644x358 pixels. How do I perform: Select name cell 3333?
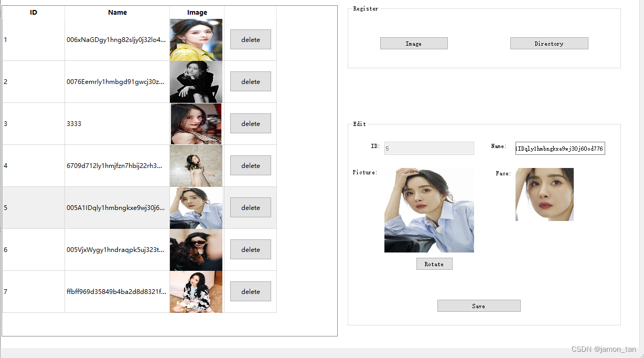point(117,123)
